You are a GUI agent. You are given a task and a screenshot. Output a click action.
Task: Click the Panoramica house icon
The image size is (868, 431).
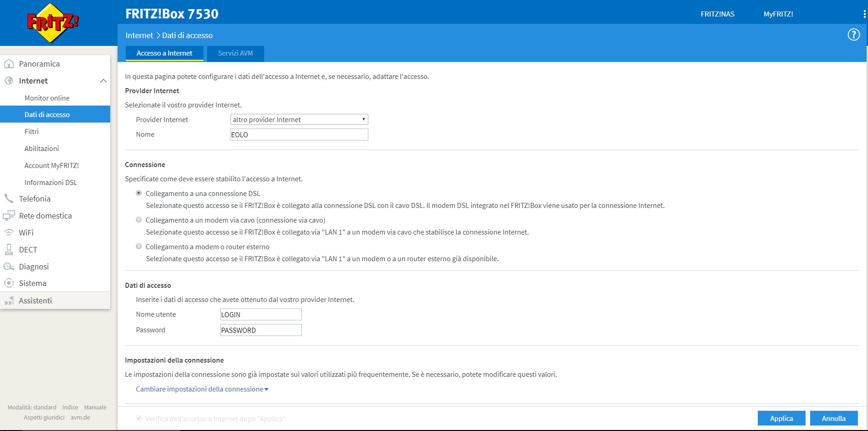point(9,64)
